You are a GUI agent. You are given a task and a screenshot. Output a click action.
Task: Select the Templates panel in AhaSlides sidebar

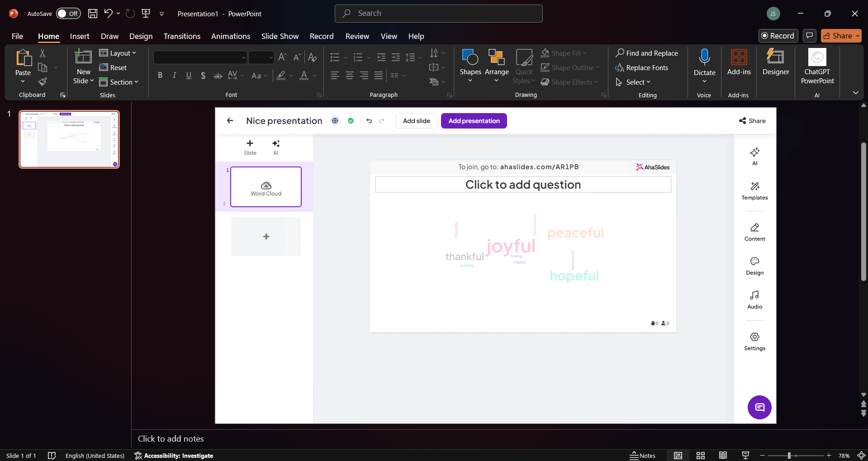754,190
